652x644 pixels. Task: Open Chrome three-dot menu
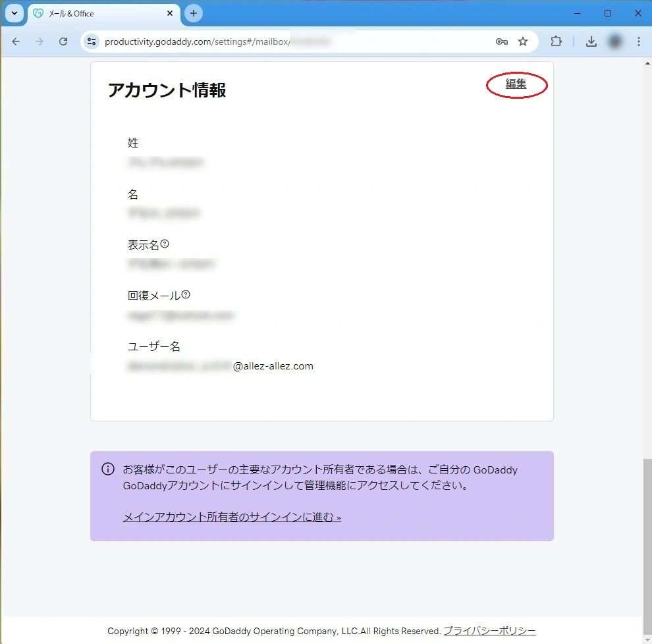click(x=638, y=41)
